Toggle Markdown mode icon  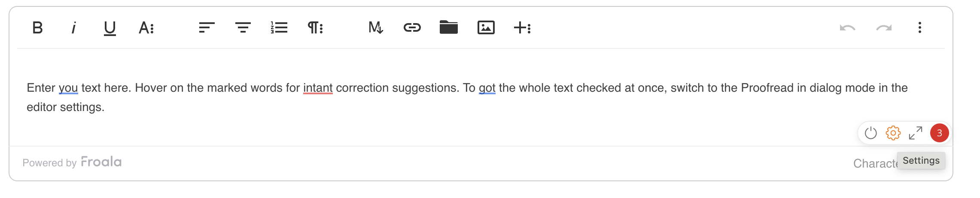(x=376, y=28)
